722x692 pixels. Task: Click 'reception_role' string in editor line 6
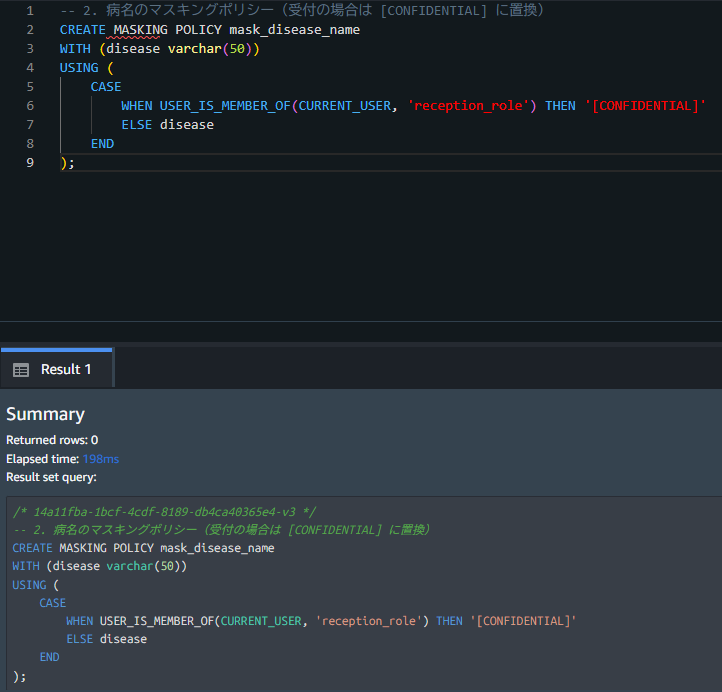click(468, 105)
